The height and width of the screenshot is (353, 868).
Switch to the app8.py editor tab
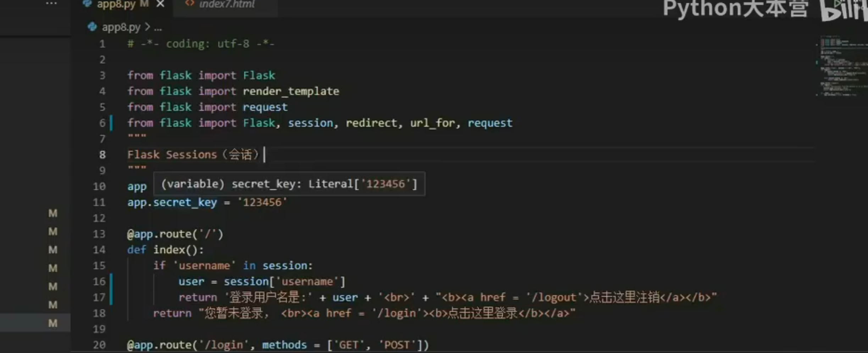pyautogui.click(x=116, y=4)
